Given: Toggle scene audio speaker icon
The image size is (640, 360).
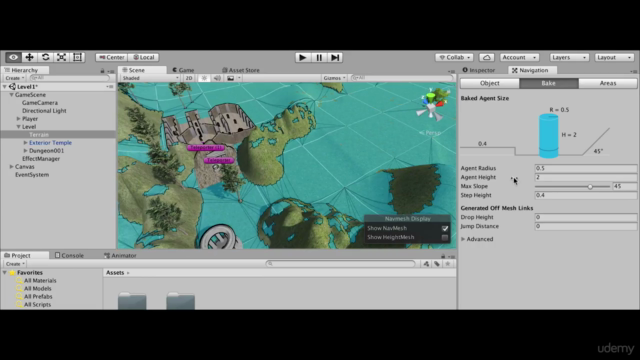Looking at the screenshot, I should (x=217, y=78).
